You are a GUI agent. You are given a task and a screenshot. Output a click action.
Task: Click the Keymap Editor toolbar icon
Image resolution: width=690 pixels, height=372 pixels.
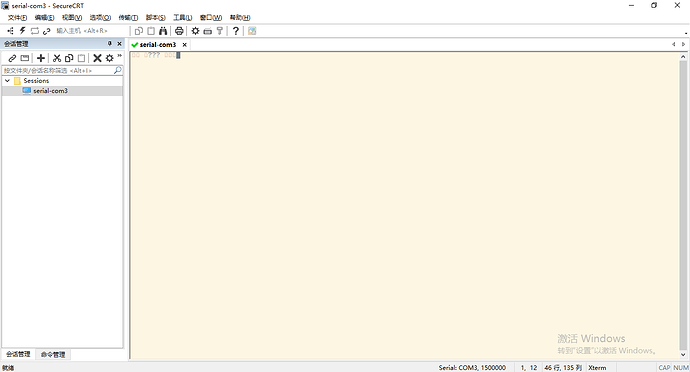click(208, 31)
